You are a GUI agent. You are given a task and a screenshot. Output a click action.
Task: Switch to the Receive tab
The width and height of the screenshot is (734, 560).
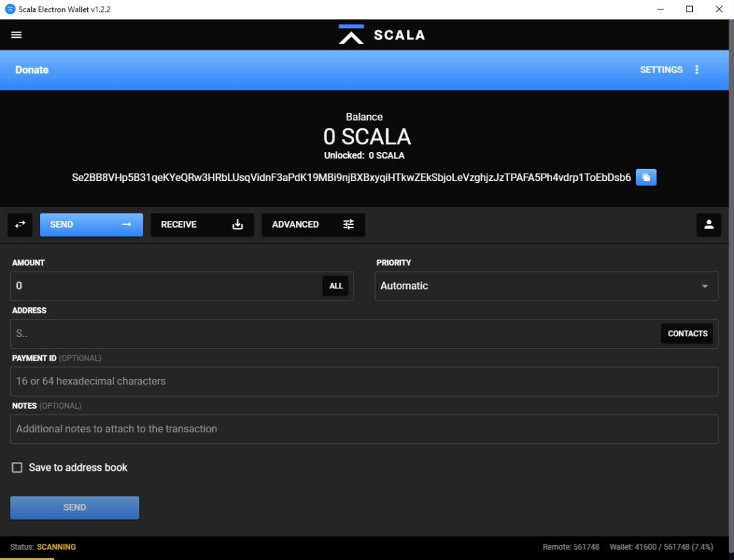coord(202,224)
